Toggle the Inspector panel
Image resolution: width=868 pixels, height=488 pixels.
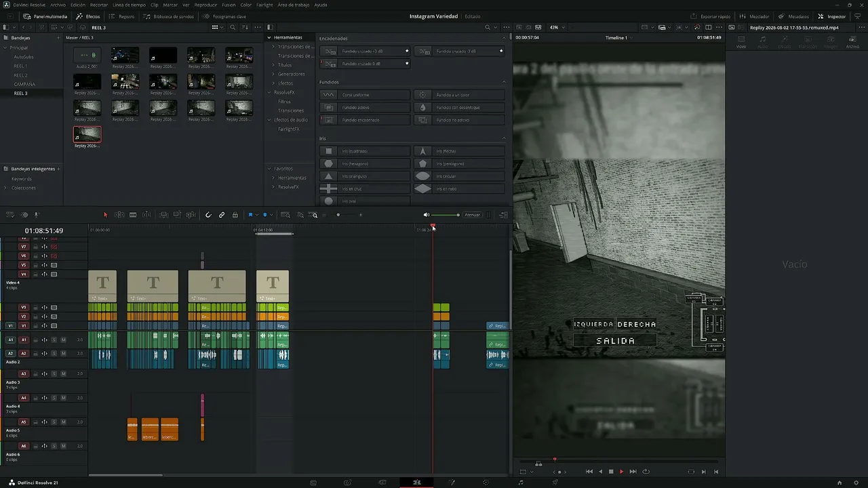click(x=832, y=16)
